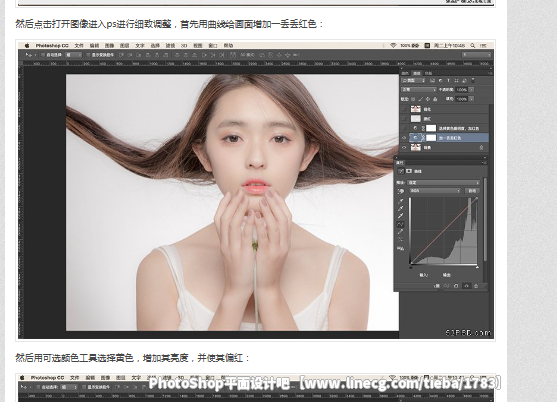The image size is (557, 402).
Task: Click the lock icon on Background layer
Action: coord(481,147)
